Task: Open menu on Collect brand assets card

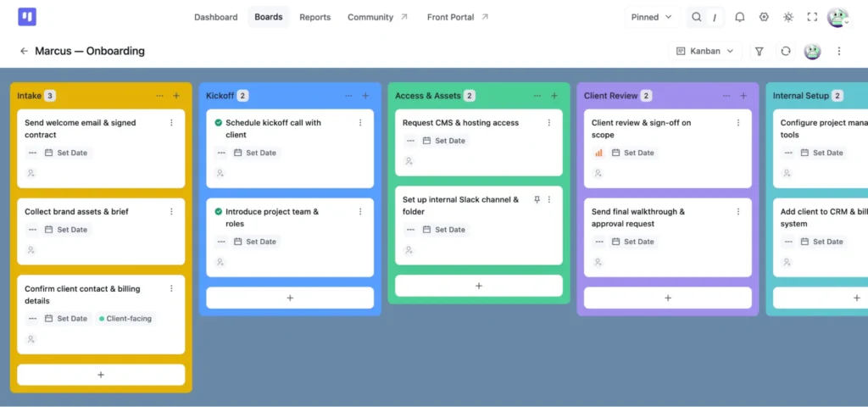Action: coord(171,211)
